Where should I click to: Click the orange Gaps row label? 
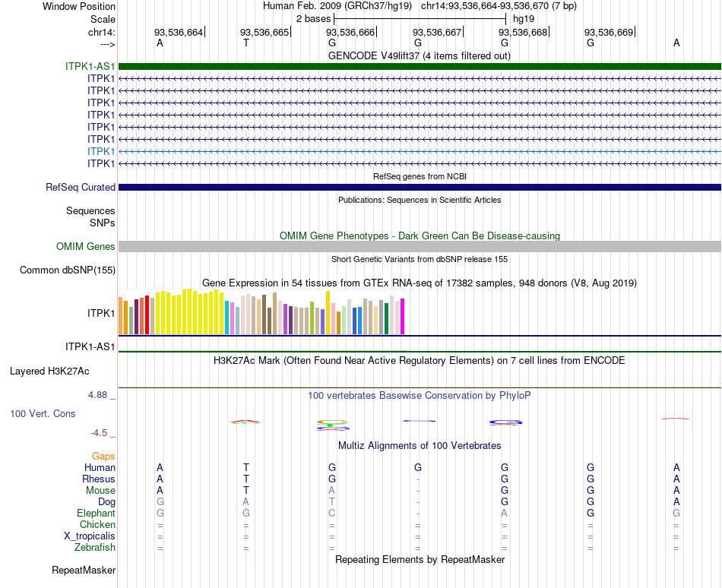click(x=103, y=456)
